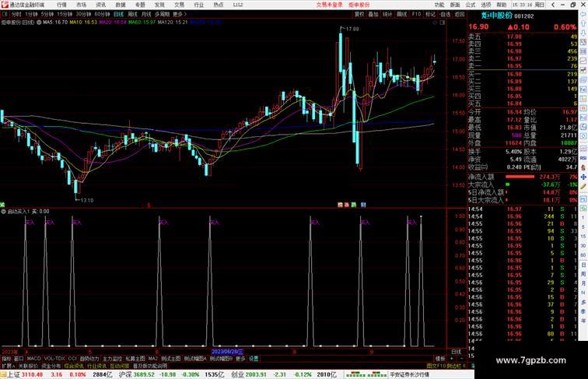Click the stock name 炬申股份 header

[497, 16]
